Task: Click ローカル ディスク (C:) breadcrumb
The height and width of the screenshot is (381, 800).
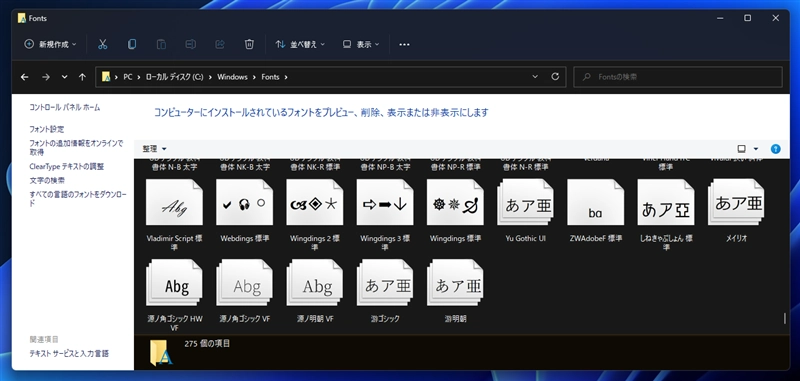Action: [x=174, y=77]
